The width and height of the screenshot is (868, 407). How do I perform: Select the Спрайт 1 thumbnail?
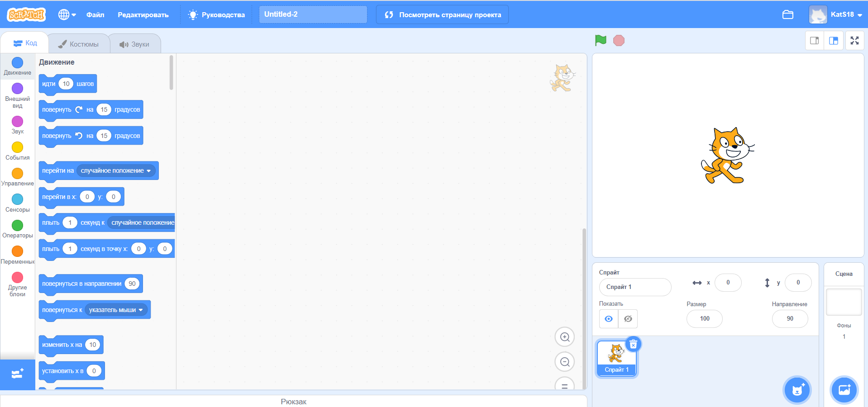pos(616,359)
